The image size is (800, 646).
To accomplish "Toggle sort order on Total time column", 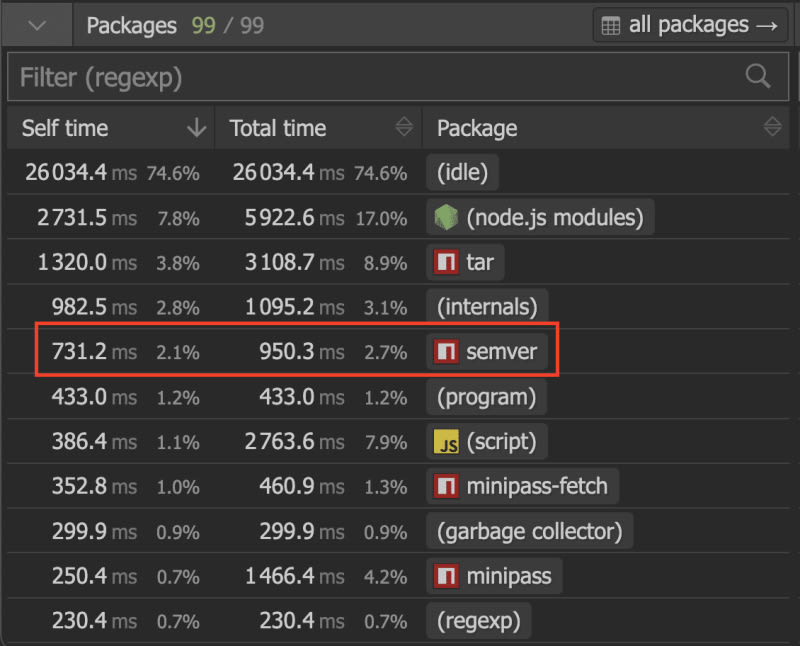I will point(404,127).
